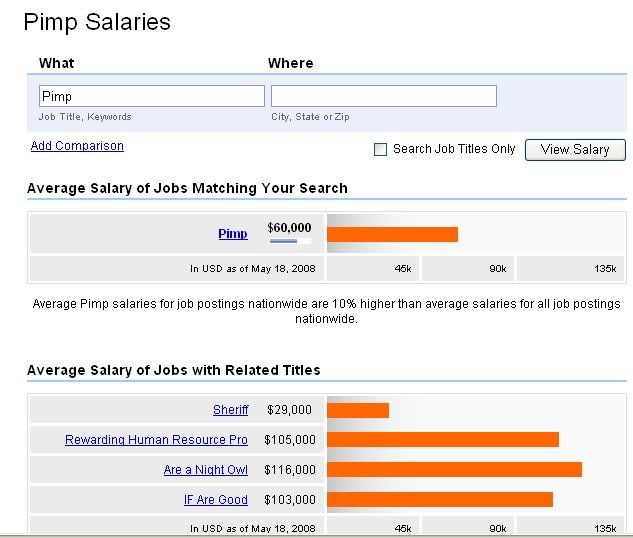Select the Rewarding Human Resource Pro salary bar
Screen dimensions: 633x538
click(442, 440)
